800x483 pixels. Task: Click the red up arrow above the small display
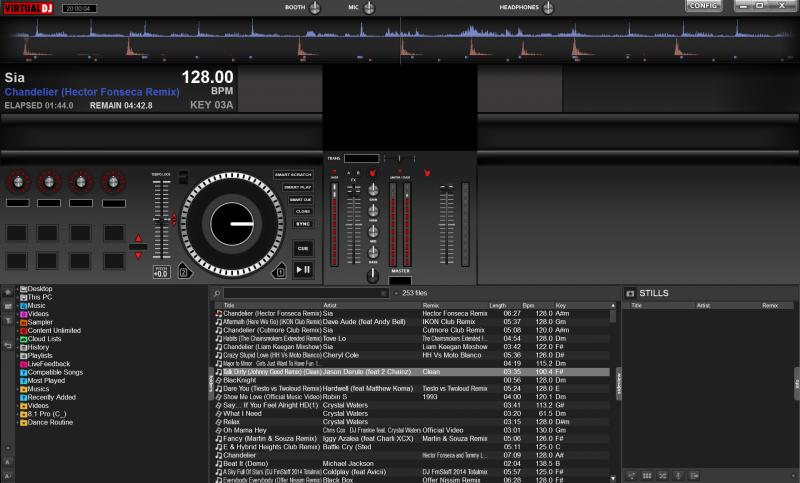click(x=138, y=238)
